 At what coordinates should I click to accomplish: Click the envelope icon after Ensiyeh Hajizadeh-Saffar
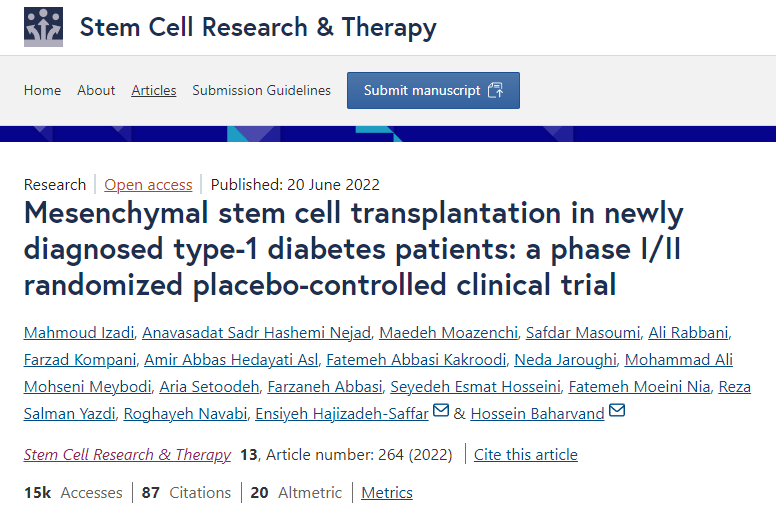441,411
